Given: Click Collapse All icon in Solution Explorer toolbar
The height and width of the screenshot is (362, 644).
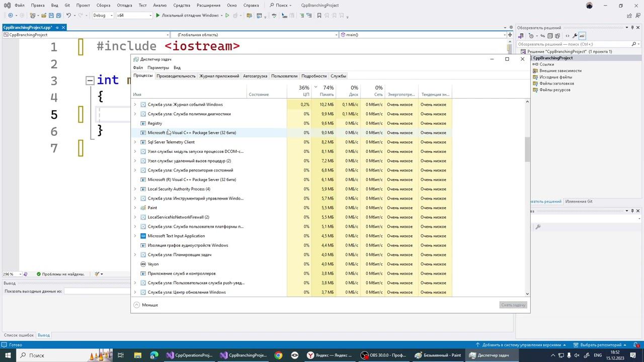Looking at the screenshot, I should (x=550, y=36).
